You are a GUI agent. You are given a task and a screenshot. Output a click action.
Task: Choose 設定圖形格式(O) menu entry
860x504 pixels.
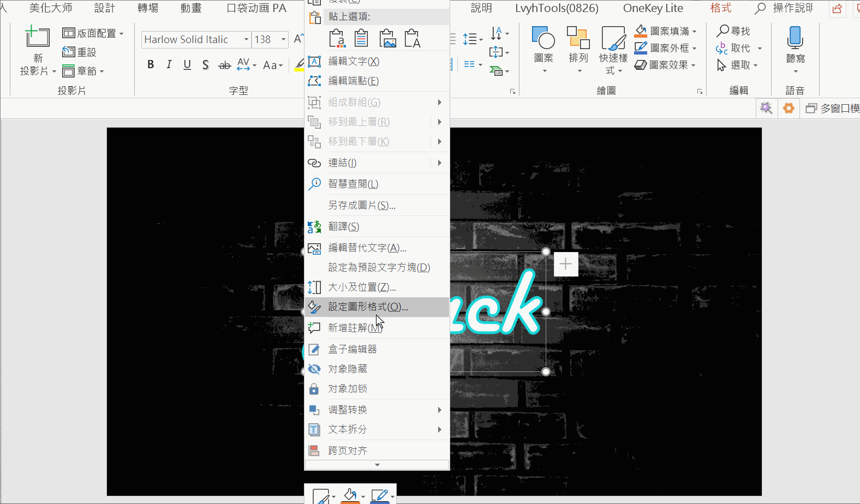point(377,307)
